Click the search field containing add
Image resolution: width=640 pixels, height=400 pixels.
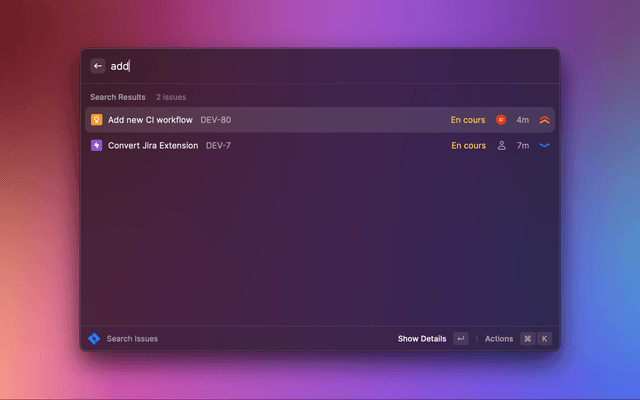[331, 66]
